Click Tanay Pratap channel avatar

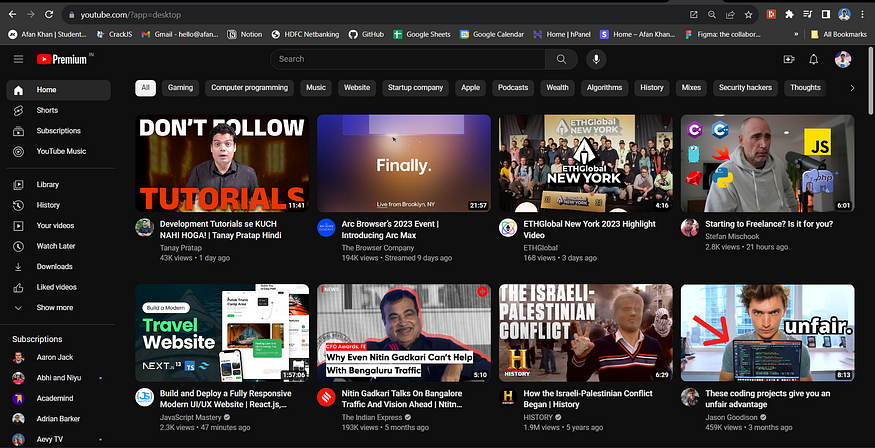tap(145, 228)
